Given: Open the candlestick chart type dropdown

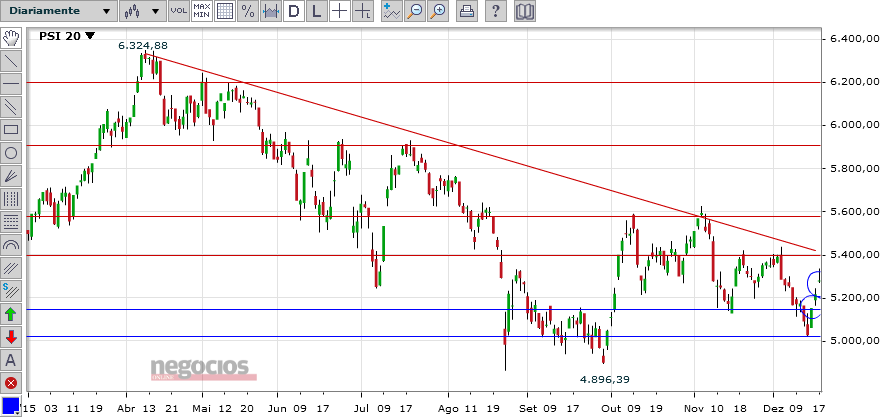Looking at the screenshot, I should pyautogui.click(x=142, y=11).
